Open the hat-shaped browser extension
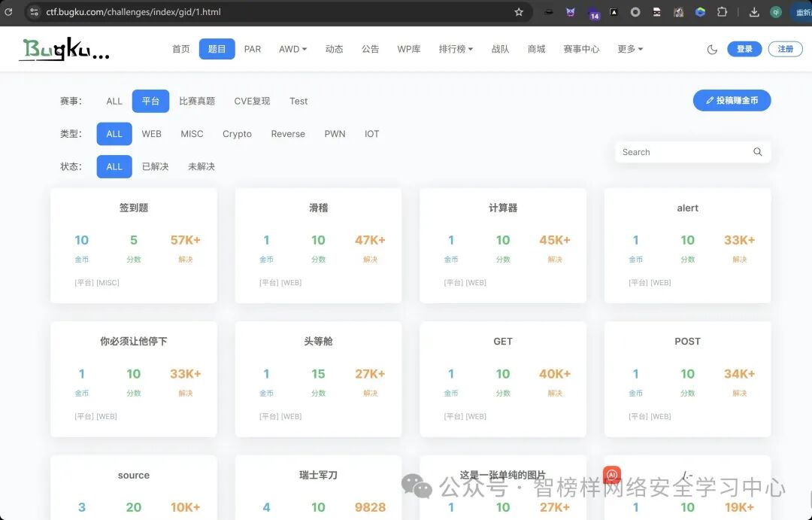This screenshot has height=520, width=812. coord(548,13)
